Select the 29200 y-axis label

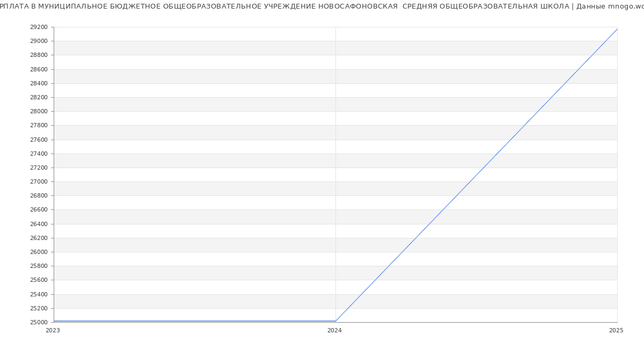[39, 27]
